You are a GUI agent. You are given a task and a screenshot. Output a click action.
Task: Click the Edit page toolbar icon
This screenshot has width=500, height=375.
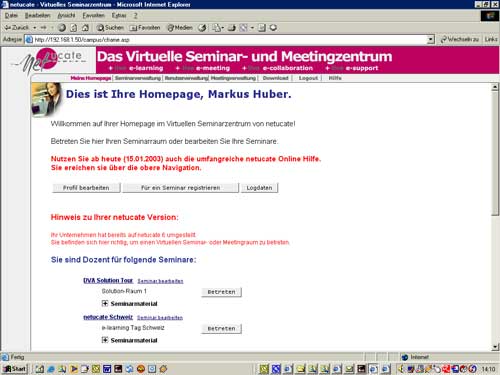(244, 28)
